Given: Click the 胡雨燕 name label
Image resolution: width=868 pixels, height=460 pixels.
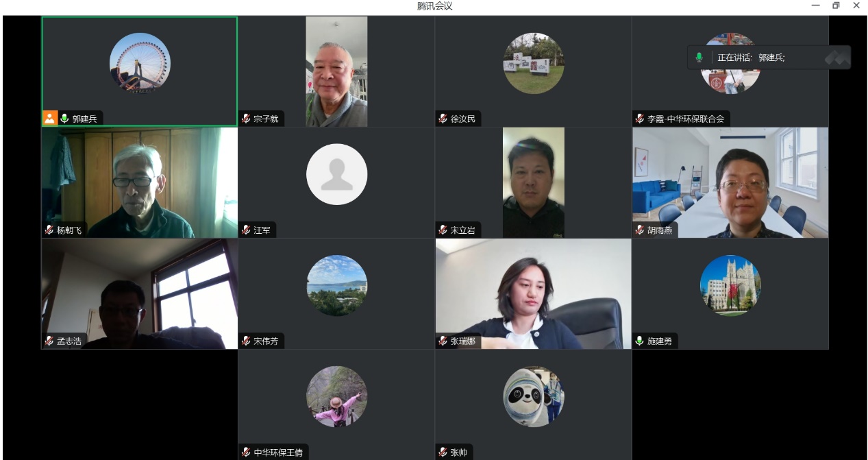Looking at the screenshot, I should coord(660,230).
